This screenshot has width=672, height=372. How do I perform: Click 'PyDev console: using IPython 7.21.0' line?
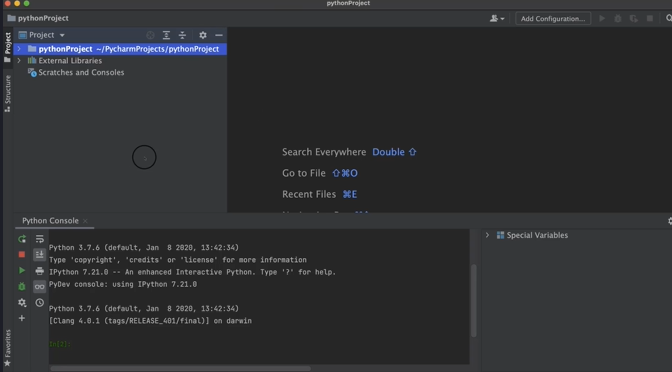[123, 284]
